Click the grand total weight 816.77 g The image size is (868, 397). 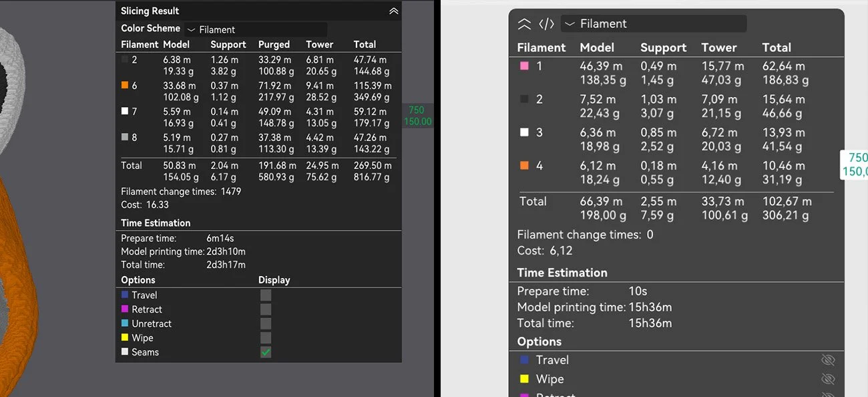pos(373,177)
